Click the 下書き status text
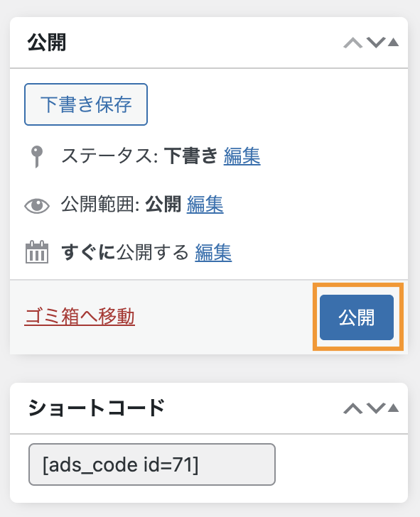Viewport: 420px width, 517px height. [x=190, y=156]
